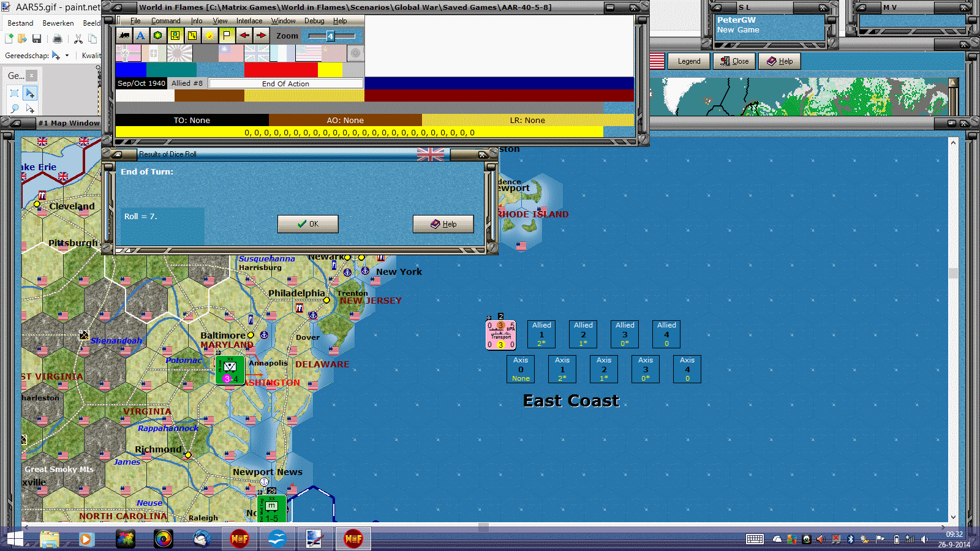Click the teal color bar segment
Viewport: 980px width, 551px height.
pyautogui.click(x=171, y=70)
